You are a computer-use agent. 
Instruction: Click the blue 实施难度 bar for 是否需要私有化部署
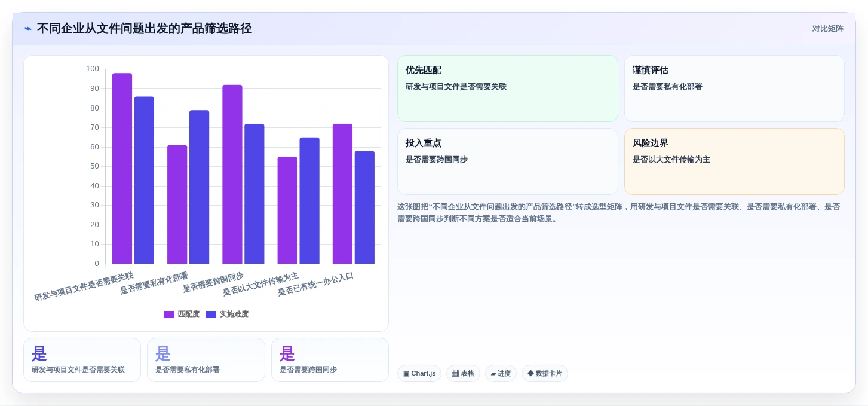pos(199,187)
